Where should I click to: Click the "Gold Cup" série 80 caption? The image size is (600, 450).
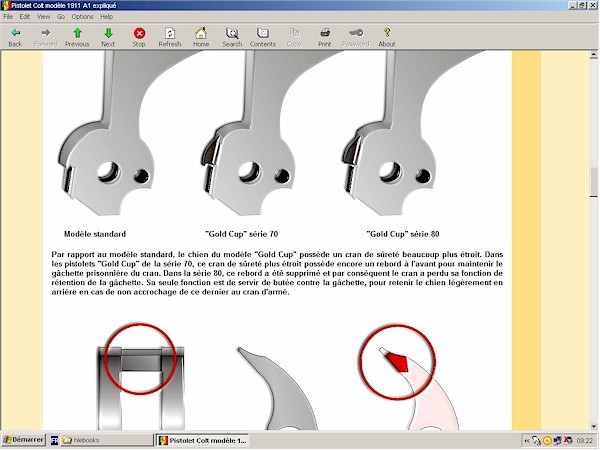click(403, 234)
